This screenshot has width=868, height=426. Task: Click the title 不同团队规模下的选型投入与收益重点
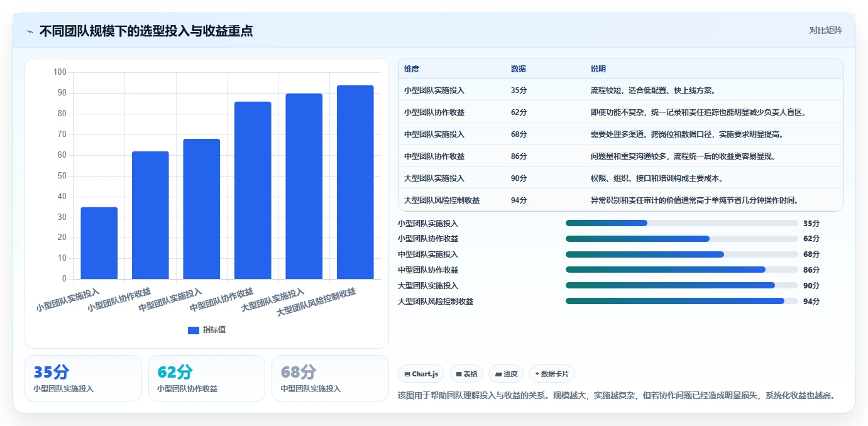pyautogui.click(x=146, y=31)
